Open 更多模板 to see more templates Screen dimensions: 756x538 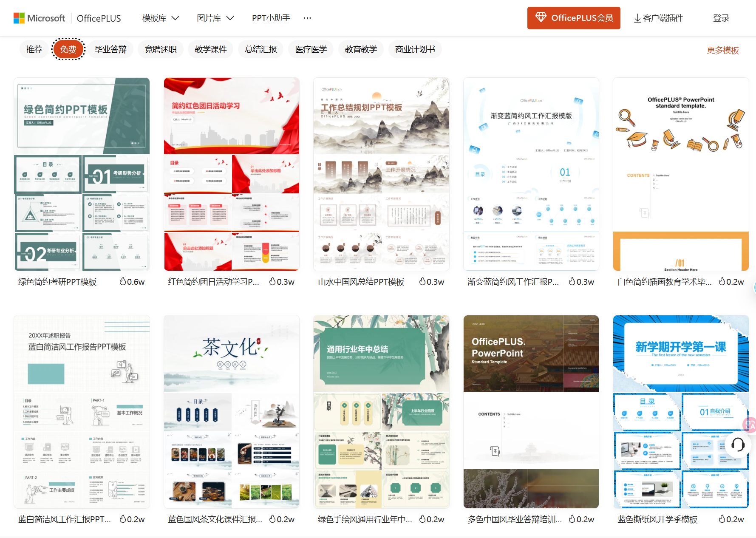click(723, 50)
